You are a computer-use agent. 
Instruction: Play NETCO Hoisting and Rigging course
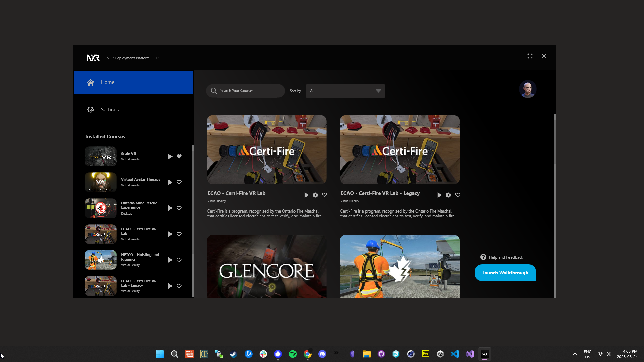point(170,260)
